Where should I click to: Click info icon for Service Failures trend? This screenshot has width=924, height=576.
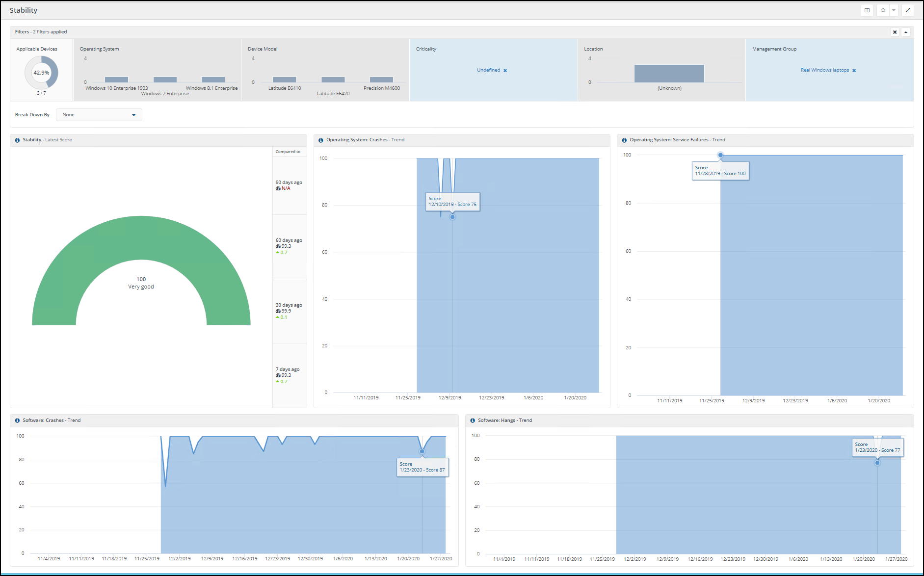pyautogui.click(x=624, y=140)
